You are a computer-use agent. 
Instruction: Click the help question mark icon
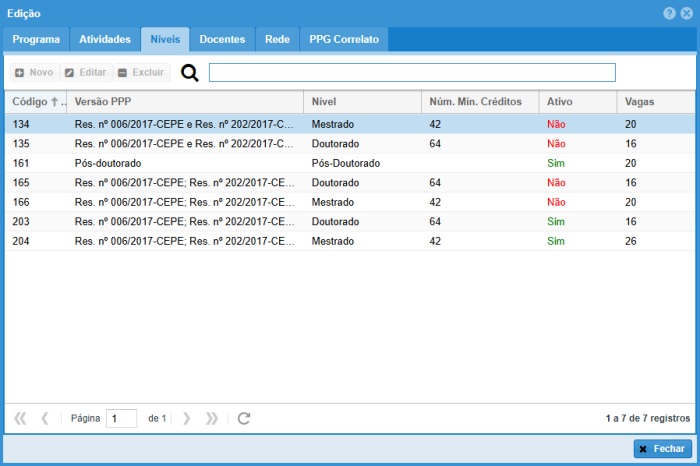tap(669, 13)
